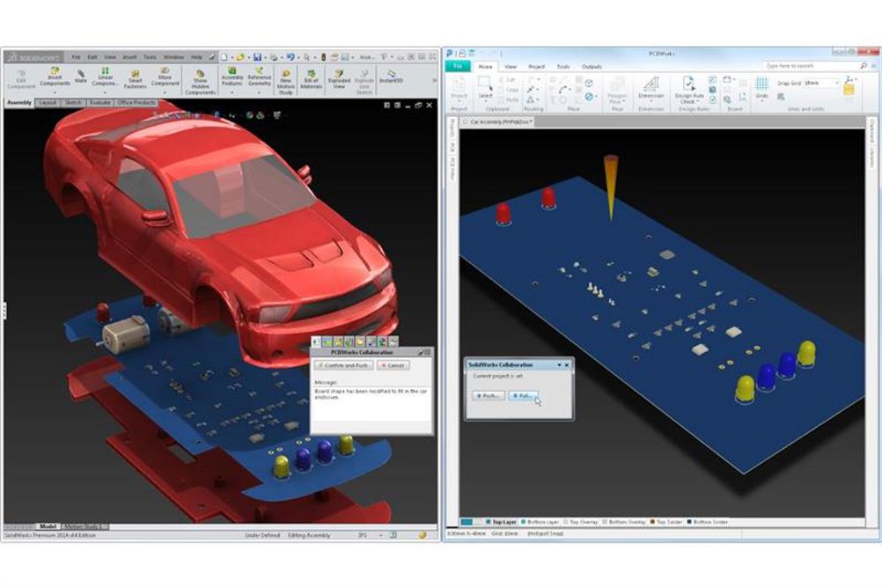Click the SolidWorks New document icon
Screen dimensions: 882x588
point(224,57)
